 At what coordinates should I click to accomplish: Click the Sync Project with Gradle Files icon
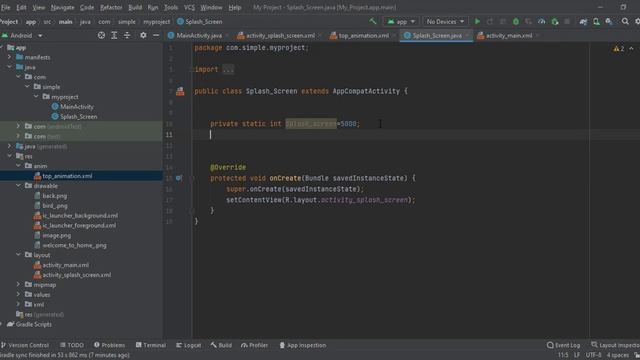click(583, 21)
